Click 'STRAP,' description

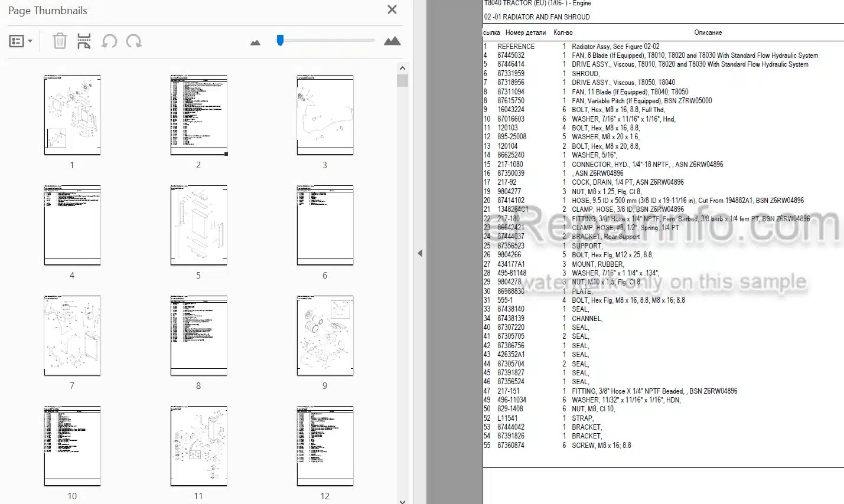coord(582,418)
